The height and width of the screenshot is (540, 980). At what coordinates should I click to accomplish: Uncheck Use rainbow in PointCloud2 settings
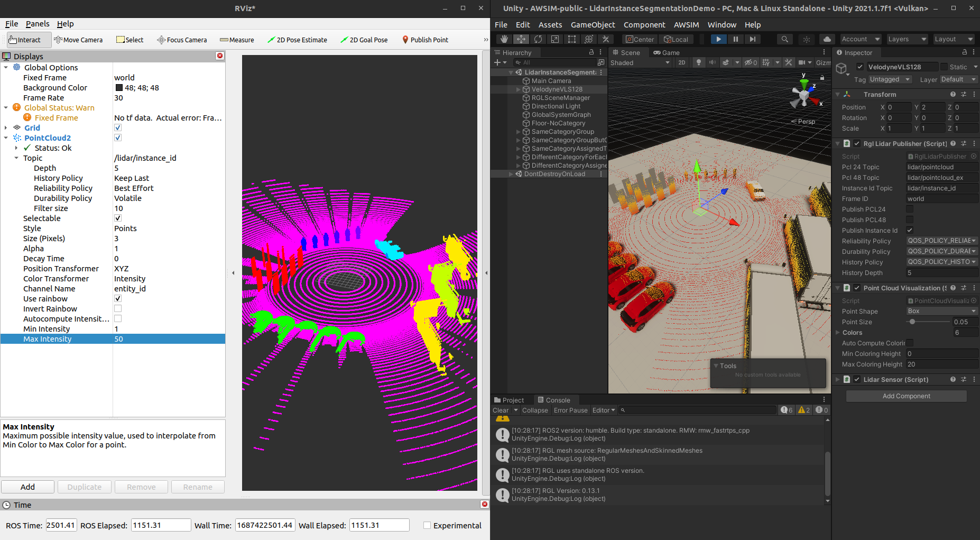point(117,298)
